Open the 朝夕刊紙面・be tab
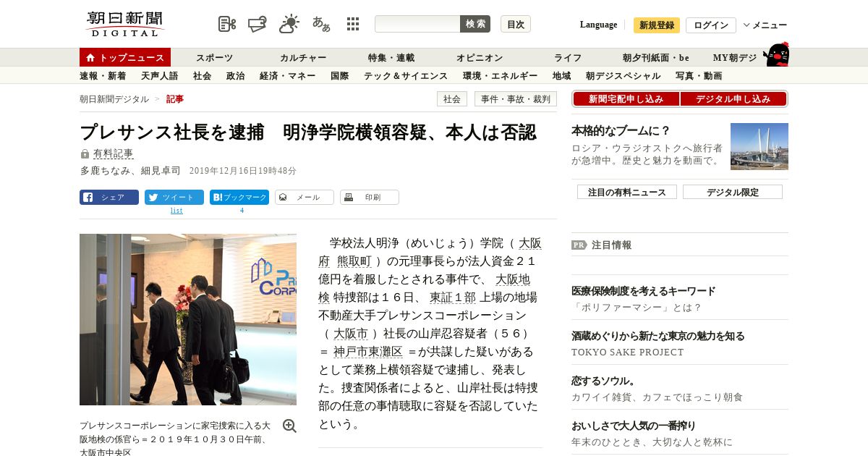 click(x=656, y=57)
